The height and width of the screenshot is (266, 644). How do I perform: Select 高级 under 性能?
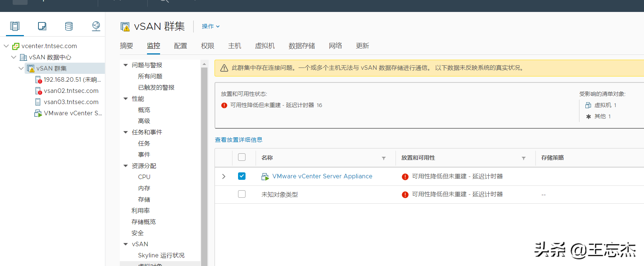(x=144, y=121)
